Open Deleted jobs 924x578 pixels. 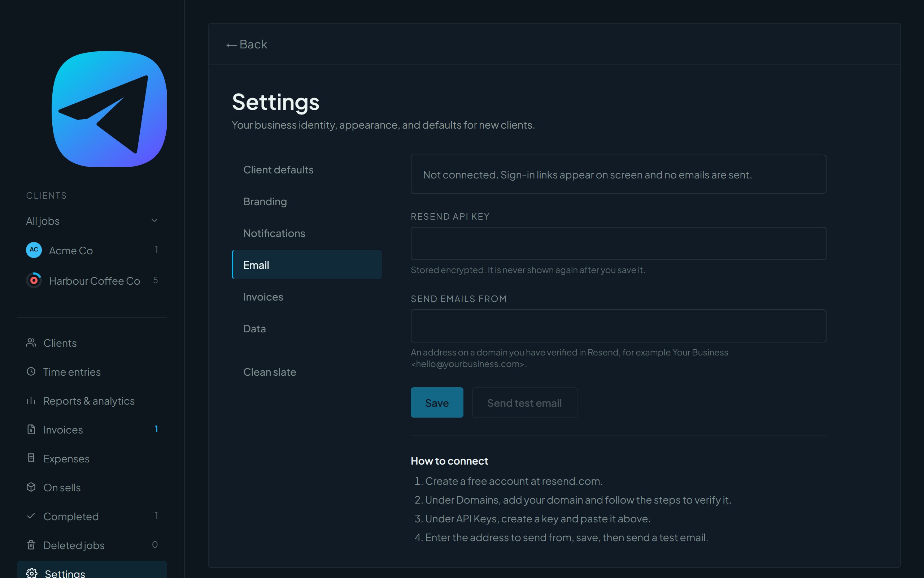[x=92, y=545]
